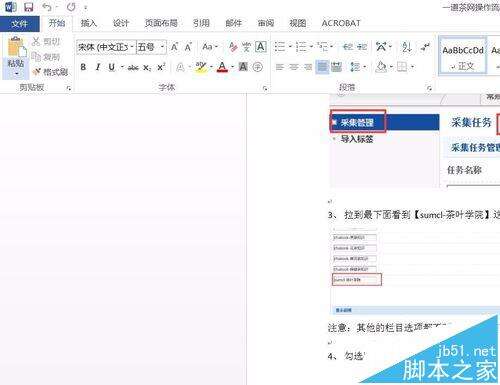500x385 pixels.
Task: Click the shading paint bucket icon
Action: [381, 67]
